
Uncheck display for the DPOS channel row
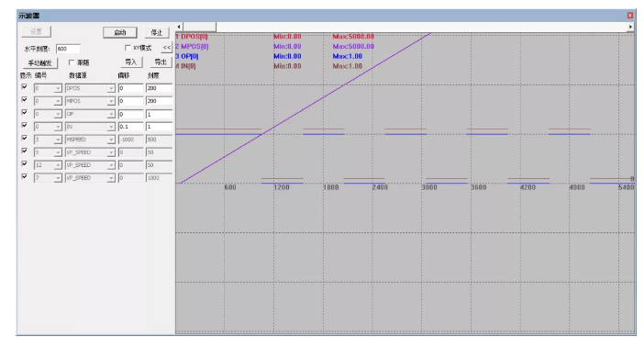24,87
